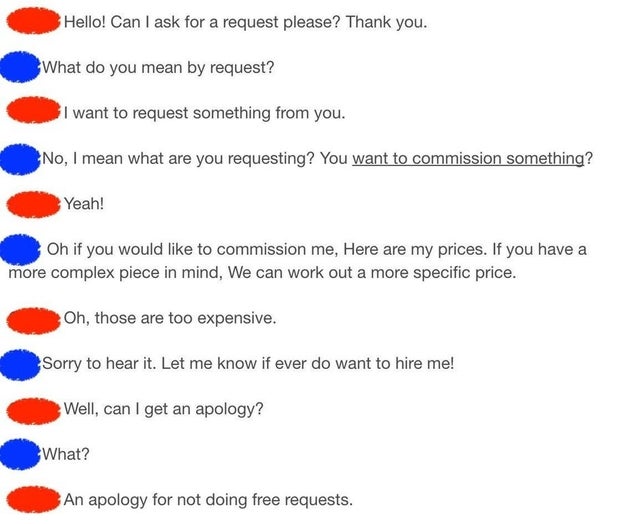Click the "I want to request something from you" message
Screen dimensions: 625x524
204,113
